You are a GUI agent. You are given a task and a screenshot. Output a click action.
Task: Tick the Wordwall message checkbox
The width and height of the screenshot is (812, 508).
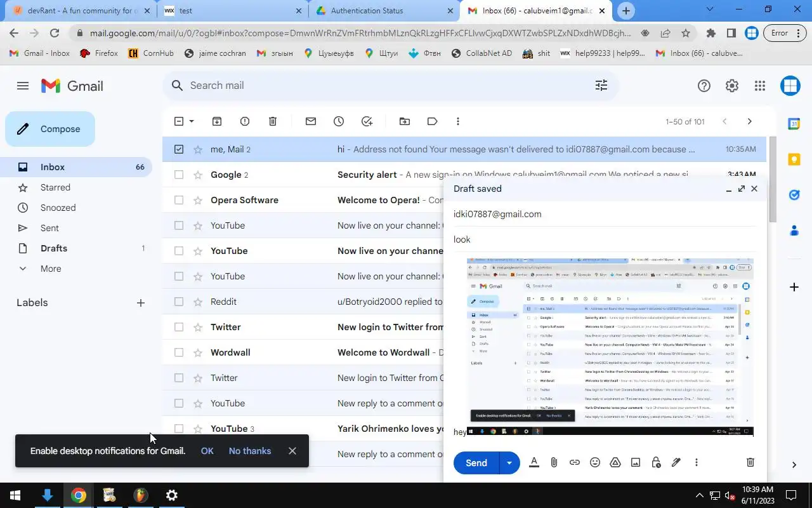179,352
